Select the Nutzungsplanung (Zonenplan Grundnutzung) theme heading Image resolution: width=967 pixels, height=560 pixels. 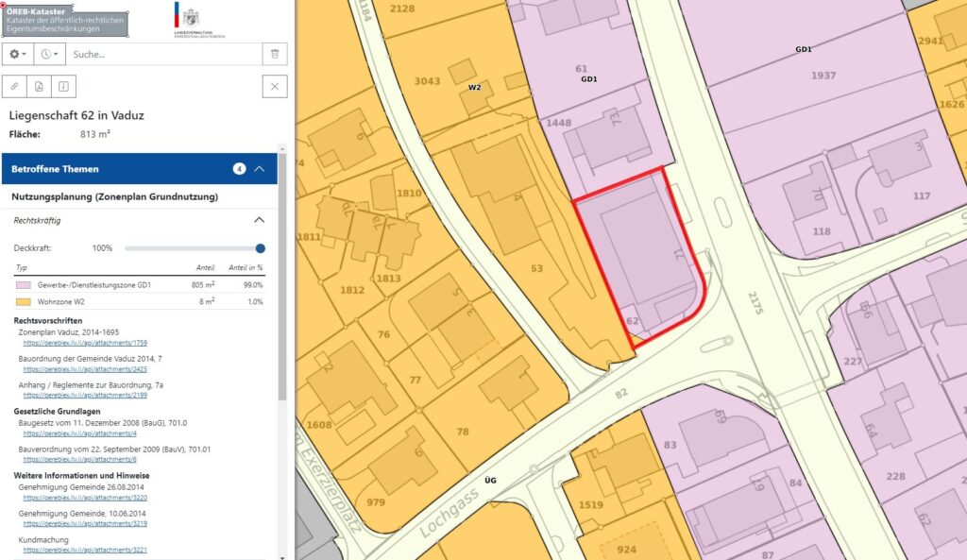point(114,196)
